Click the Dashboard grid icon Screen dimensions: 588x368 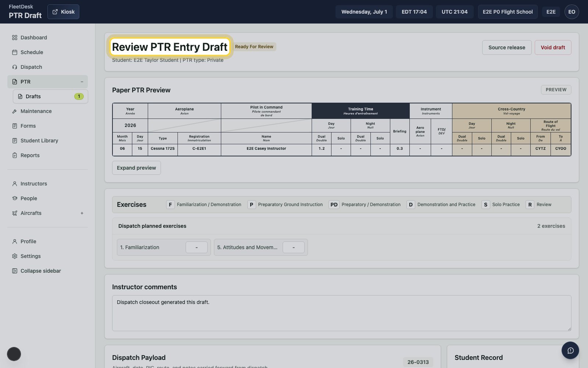click(x=15, y=38)
